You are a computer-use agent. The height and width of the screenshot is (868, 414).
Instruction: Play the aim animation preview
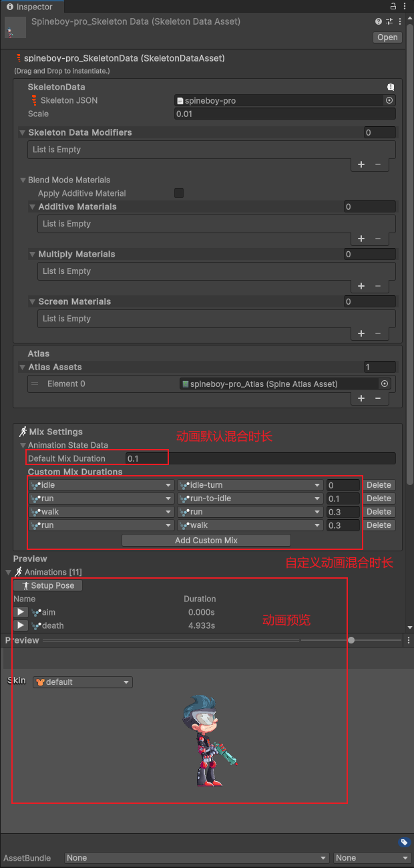[21, 612]
